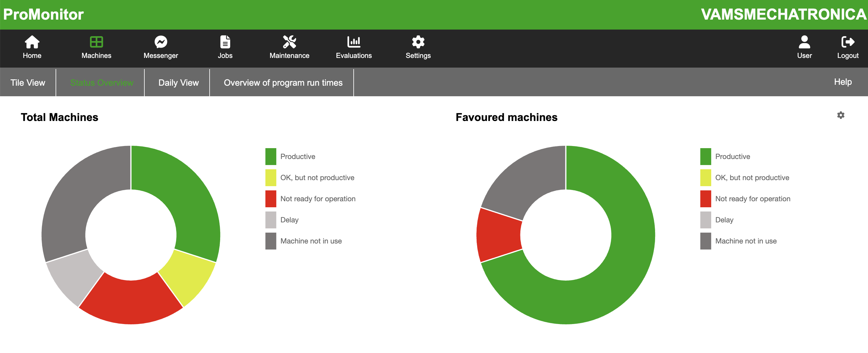Toggle Delay legend swatch in Favoured machines
Viewport: 868px width, 353px height.
tap(706, 220)
